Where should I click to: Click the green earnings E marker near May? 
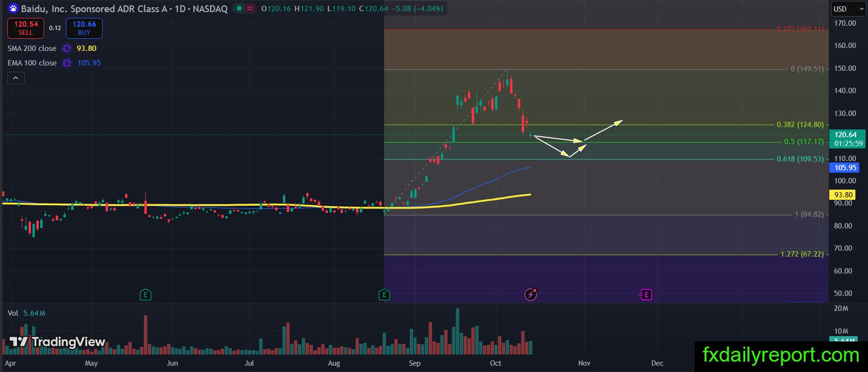(x=145, y=294)
